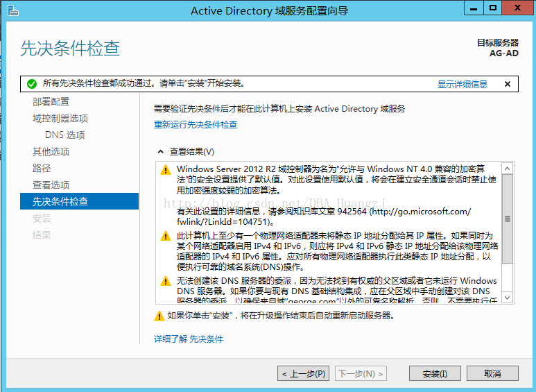536x392 pixels.
Task: Click the 目标服务器 AG-AD label
Action: (498, 48)
